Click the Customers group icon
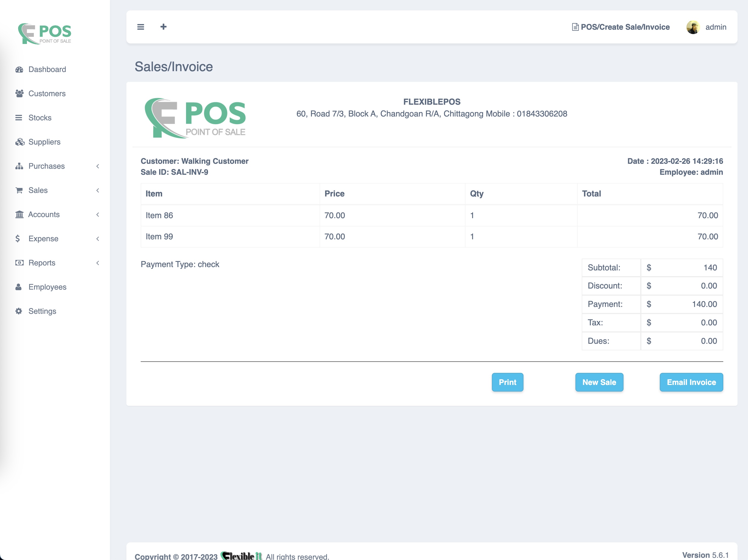Screen dimensions: 748x560 point(19,94)
